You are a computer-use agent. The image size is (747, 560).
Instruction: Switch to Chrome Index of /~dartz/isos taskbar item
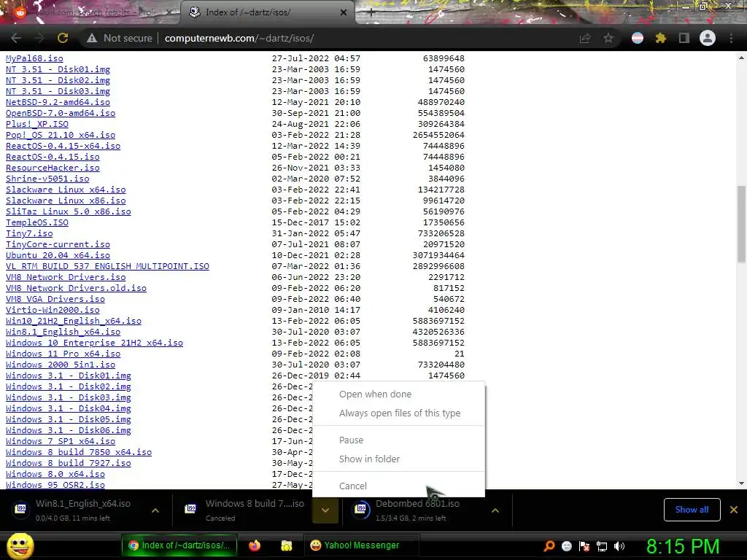pos(179,545)
